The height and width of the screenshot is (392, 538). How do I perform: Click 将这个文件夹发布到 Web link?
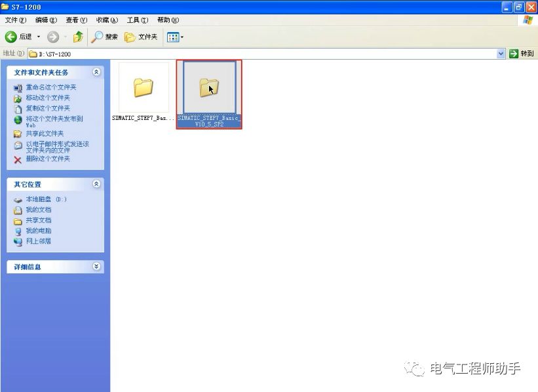(x=54, y=121)
